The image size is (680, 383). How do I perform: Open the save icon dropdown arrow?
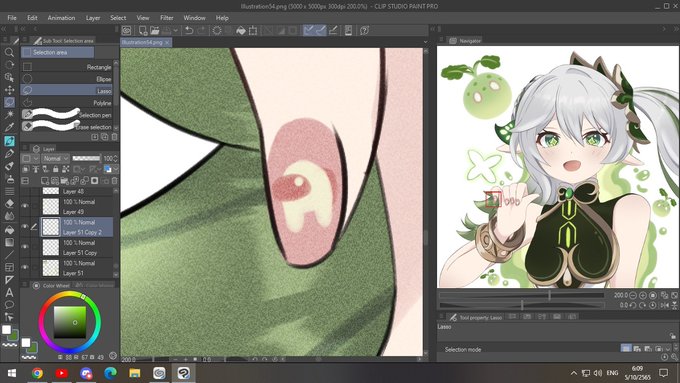(176, 30)
